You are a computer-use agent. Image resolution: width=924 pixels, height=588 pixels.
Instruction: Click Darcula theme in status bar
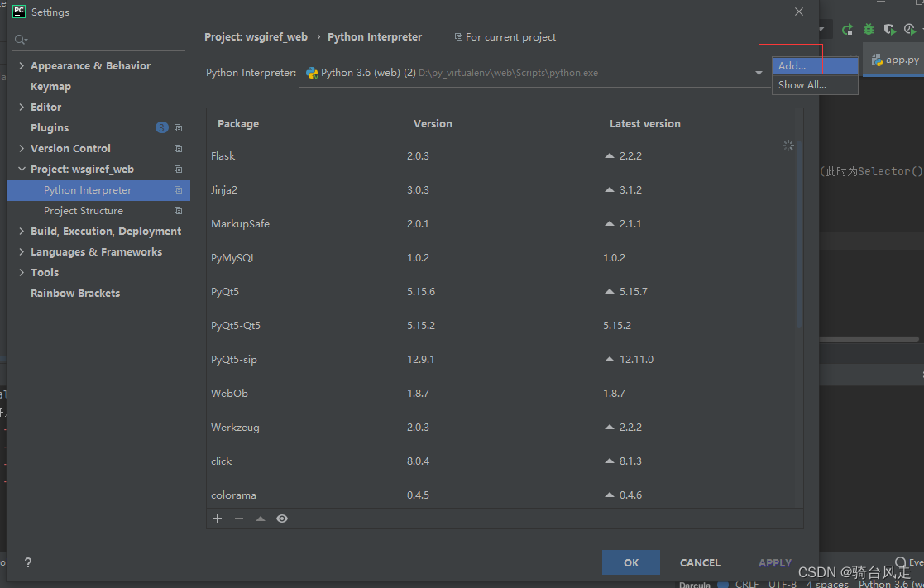695,585
